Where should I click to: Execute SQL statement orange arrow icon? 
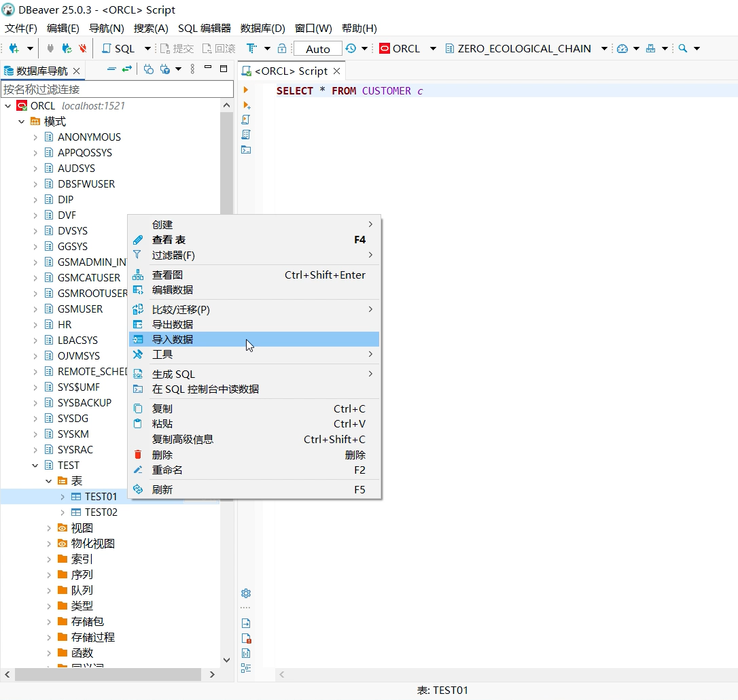point(246,90)
